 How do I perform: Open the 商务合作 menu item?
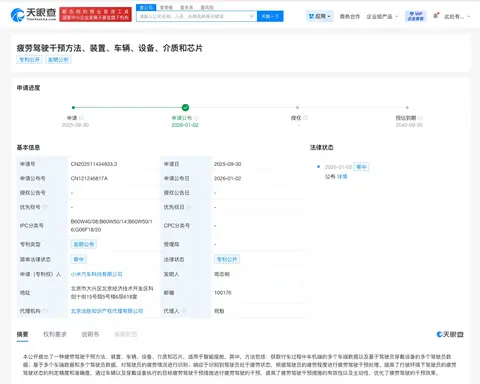coord(350,16)
